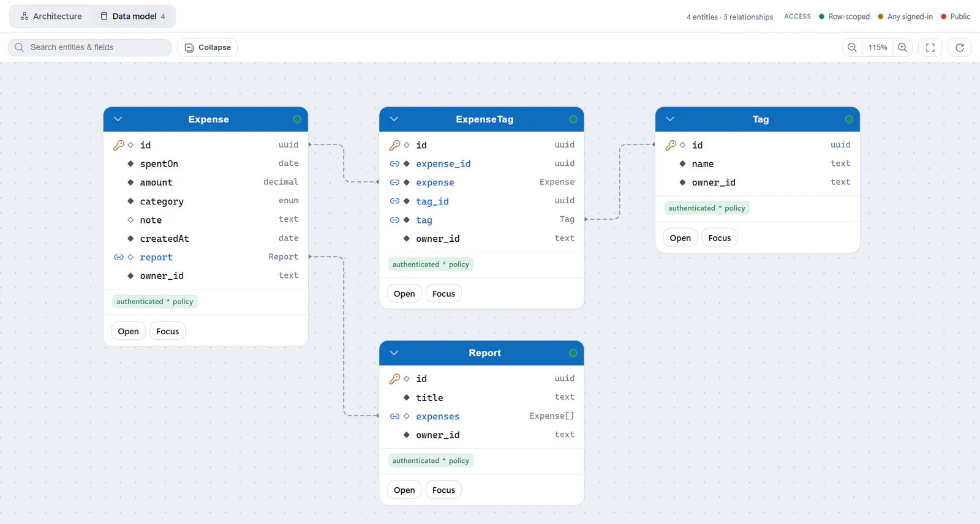Click the green access dot on ExpenseTag header
The width and height of the screenshot is (980, 524).
coord(573,119)
